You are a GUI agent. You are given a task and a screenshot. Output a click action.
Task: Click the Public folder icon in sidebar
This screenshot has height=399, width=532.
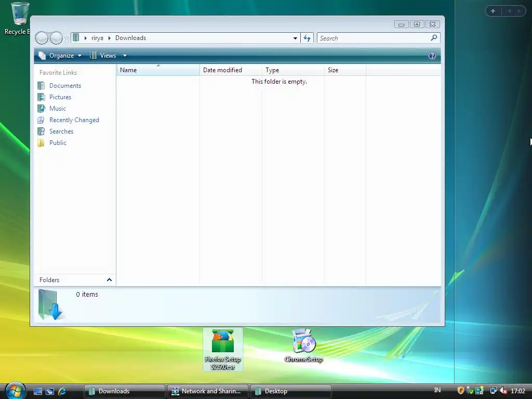pos(41,143)
